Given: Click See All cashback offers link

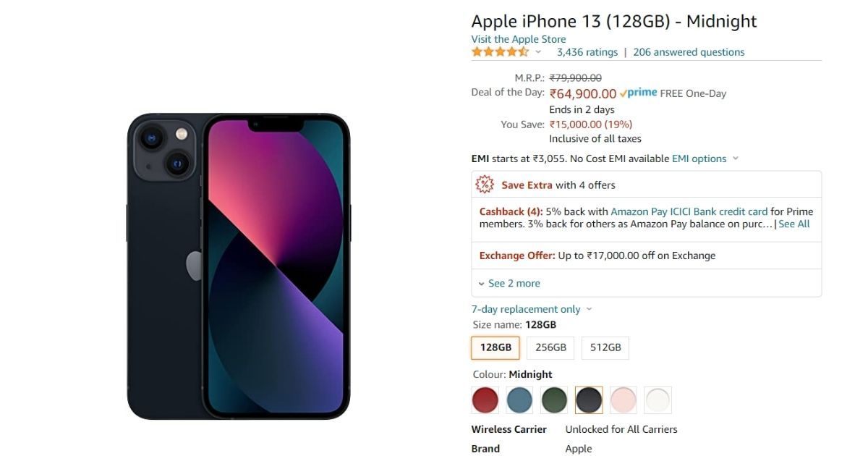Looking at the screenshot, I should (x=794, y=224).
